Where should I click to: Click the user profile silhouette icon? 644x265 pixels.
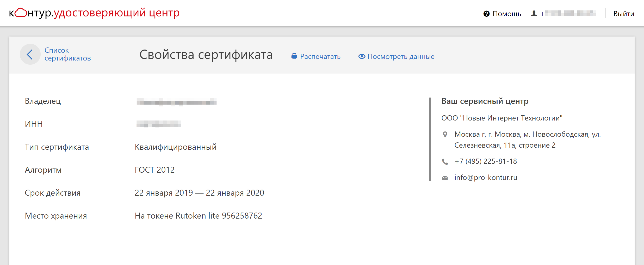[x=534, y=14]
